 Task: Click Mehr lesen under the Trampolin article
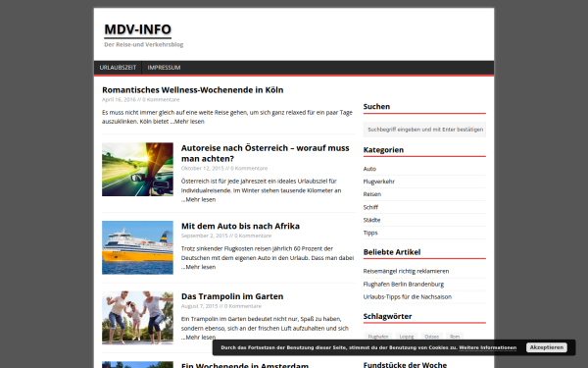coord(201,338)
